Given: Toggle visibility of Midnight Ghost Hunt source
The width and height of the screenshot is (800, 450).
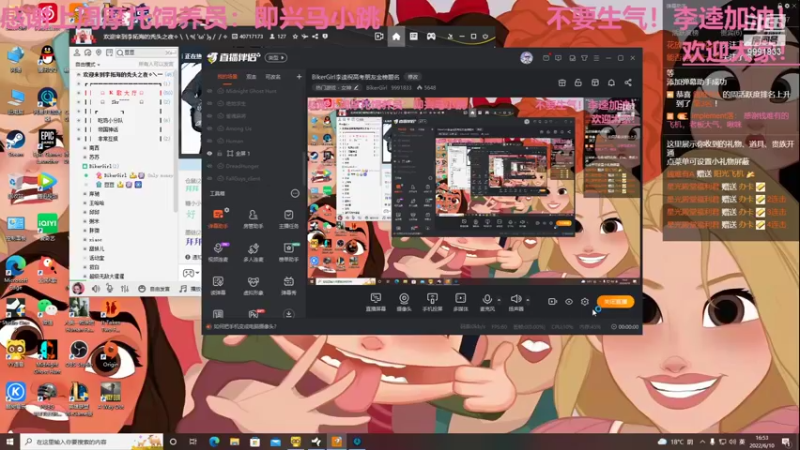Looking at the screenshot, I should point(209,91).
